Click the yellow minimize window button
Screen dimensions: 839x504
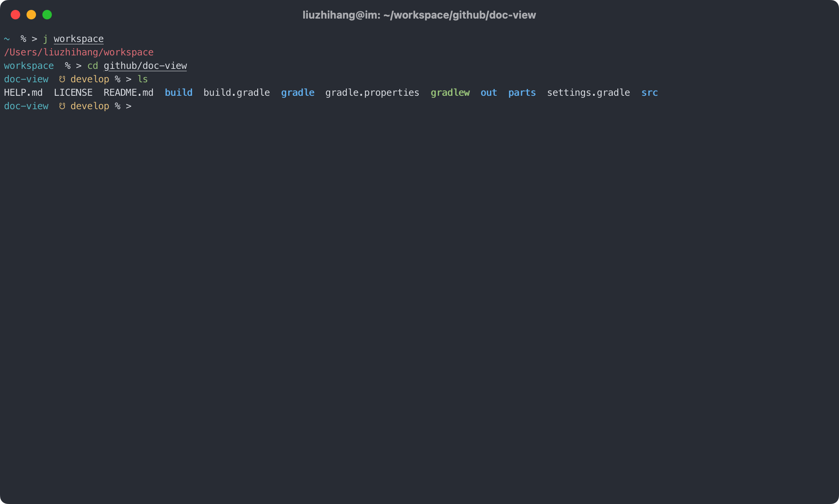coord(31,15)
